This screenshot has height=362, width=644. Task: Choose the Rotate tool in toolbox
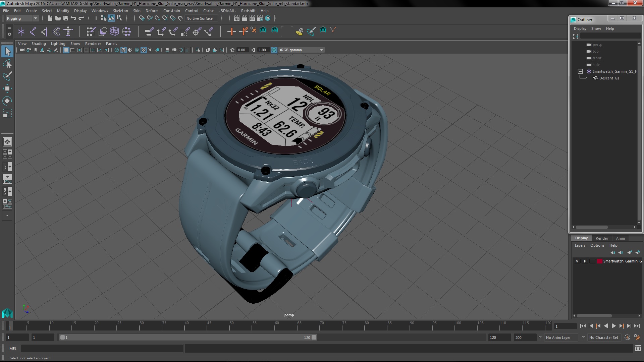7,101
